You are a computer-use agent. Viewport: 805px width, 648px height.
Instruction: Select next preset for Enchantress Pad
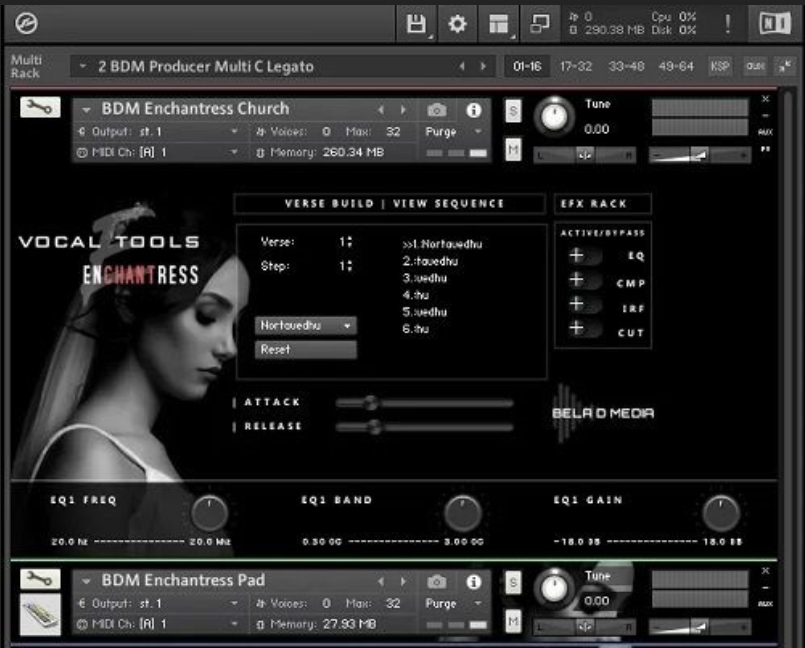coord(404,581)
